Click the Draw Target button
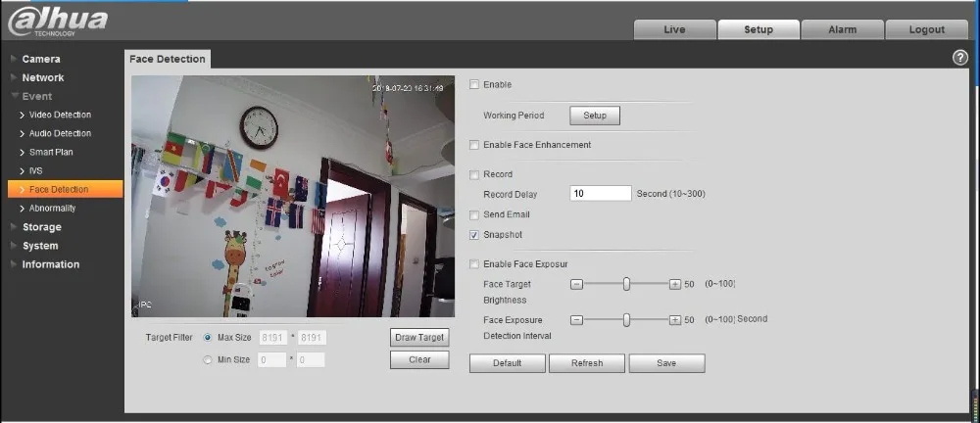 pyautogui.click(x=419, y=338)
